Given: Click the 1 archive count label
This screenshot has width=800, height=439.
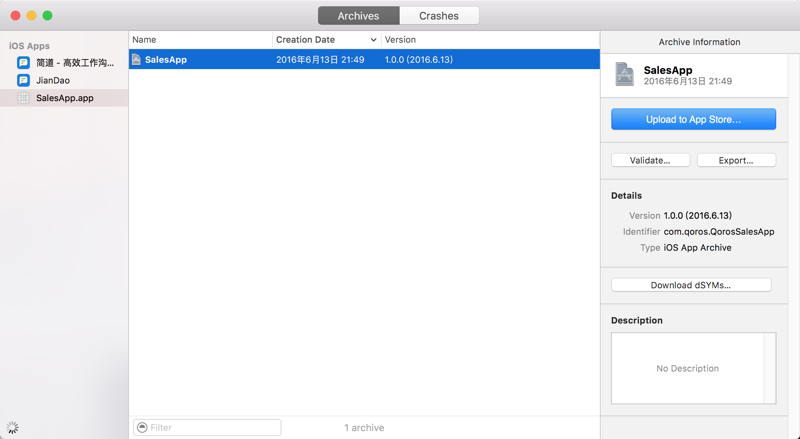Looking at the screenshot, I should 364,428.
